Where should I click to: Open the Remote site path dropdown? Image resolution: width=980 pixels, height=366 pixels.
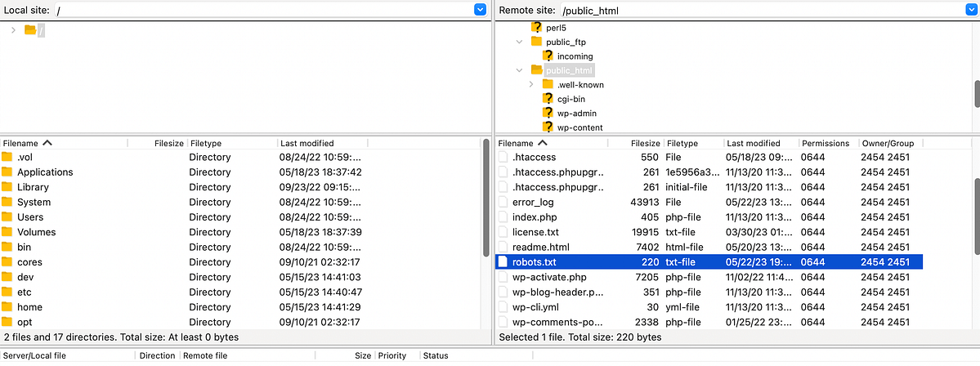click(x=972, y=10)
